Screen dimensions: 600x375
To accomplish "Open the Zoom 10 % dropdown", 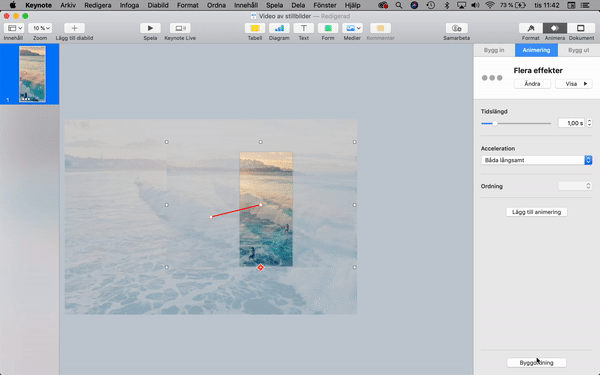I will (40, 28).
